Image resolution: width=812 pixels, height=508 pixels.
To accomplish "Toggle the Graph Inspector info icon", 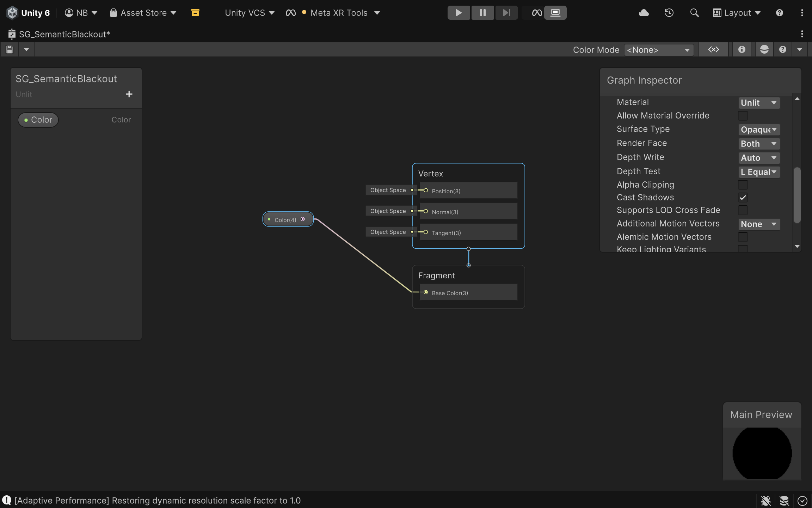I will 742,49.
